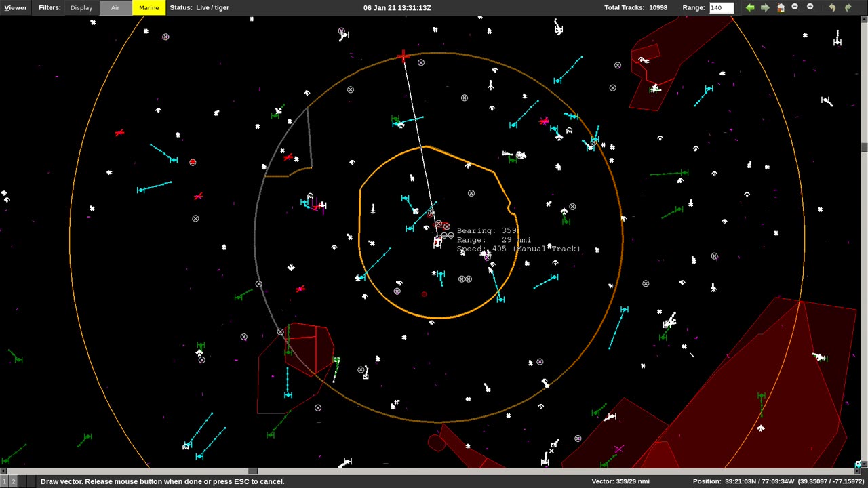This screenshot has width=868, height=488.
Task: Toggle the Display filter
Action: [x=81, y=8]
